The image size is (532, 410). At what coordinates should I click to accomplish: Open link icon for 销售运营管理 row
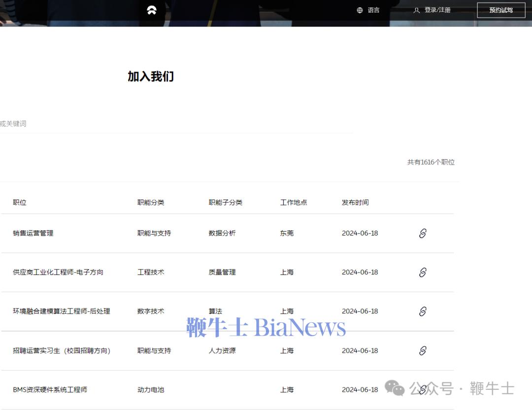pos(423,233)
